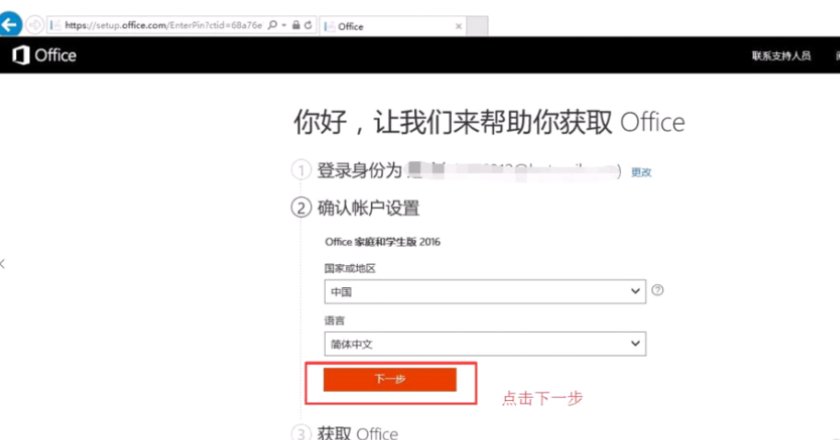Click the address bar dropdown arrow

click(x=284, y=25)
